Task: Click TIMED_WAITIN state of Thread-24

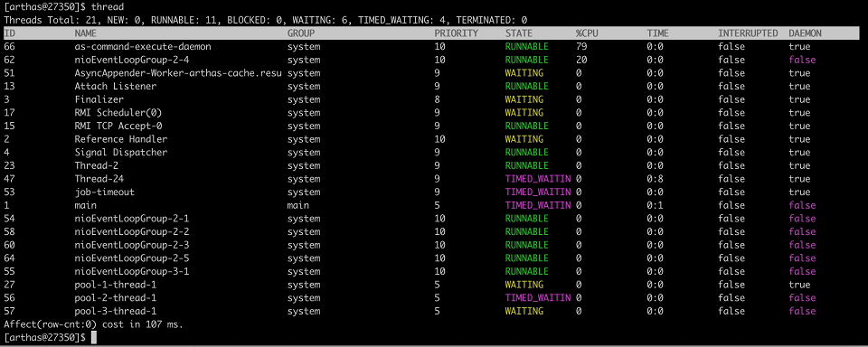Action: [x=537, y=179]
